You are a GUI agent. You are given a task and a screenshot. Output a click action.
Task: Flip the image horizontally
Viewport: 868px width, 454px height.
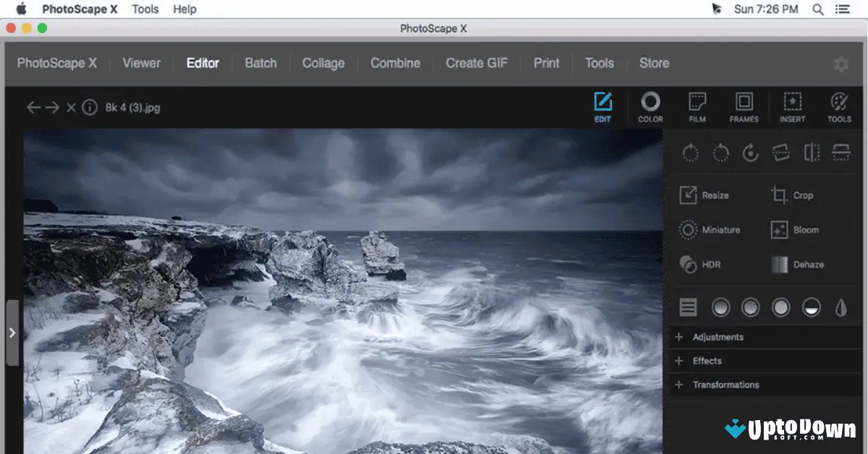811,153
